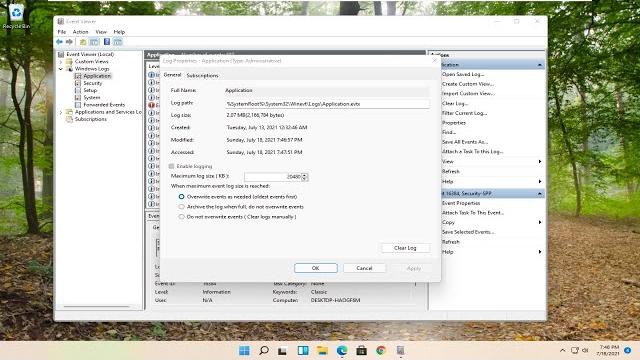This screenshot has height=360, width=640.
Task: Toggle the Show/Hide Action Pane toolbar icon
Action: pos(118,42)
